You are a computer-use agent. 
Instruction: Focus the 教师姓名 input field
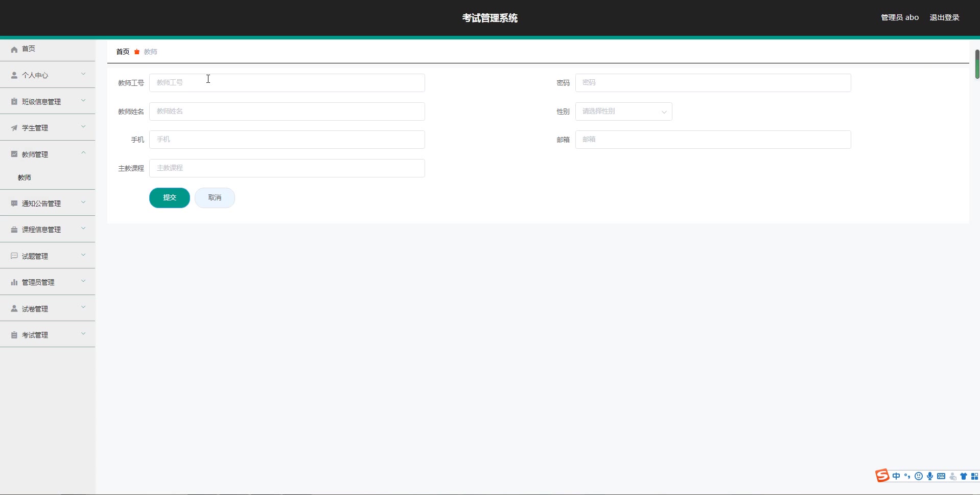287,111
